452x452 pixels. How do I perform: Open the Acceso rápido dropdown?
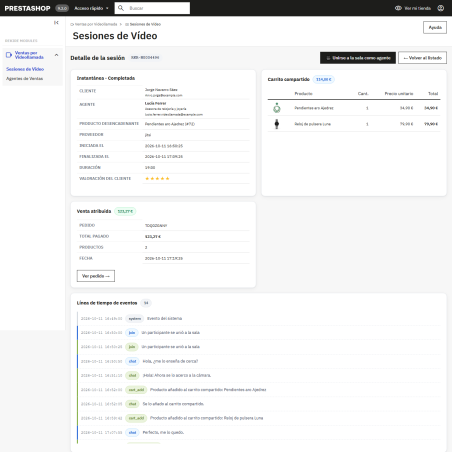[x=91, y=8]
